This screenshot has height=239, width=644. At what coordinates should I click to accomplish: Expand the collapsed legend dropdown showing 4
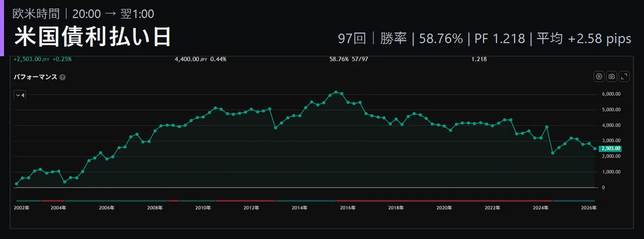pyautogui.click(x=20, y=95)
